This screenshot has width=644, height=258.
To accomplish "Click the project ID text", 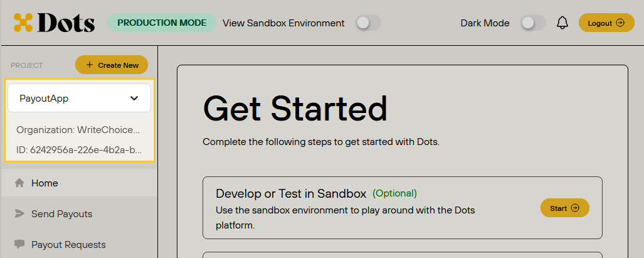I will [79, 151].
